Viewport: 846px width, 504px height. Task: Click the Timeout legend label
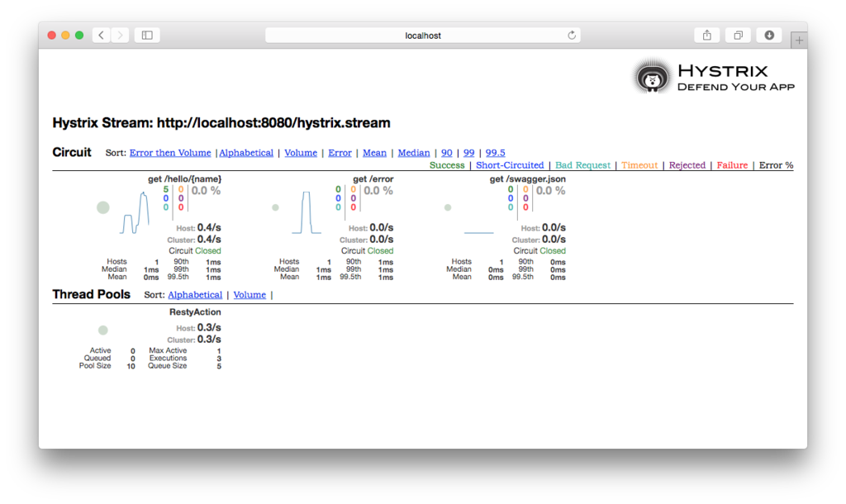pyautogui.click(x=639, y=165)
